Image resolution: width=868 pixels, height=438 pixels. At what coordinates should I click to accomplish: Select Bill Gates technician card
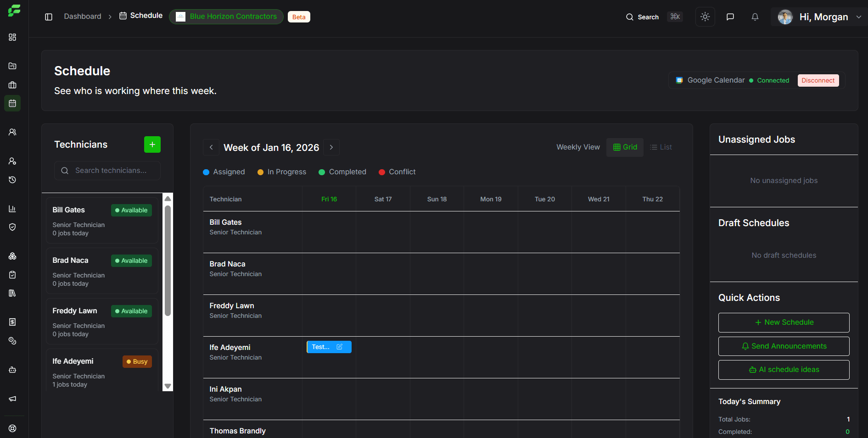pyautogui.click(x=102, y=221)
